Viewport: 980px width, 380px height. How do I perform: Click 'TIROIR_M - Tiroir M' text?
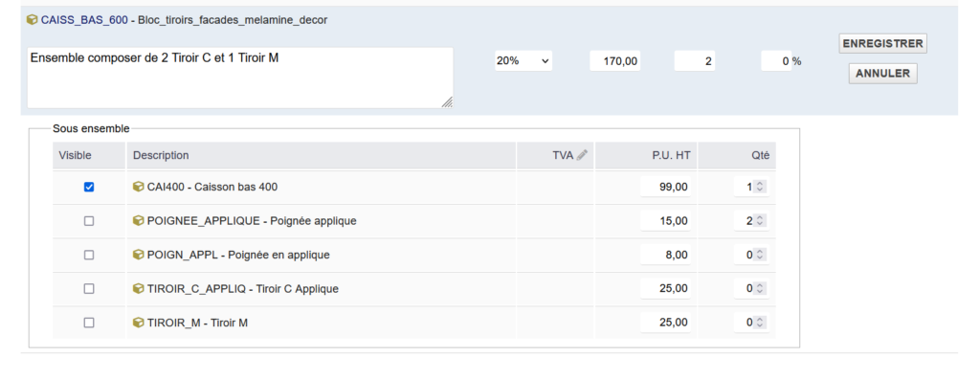point(197,323)
